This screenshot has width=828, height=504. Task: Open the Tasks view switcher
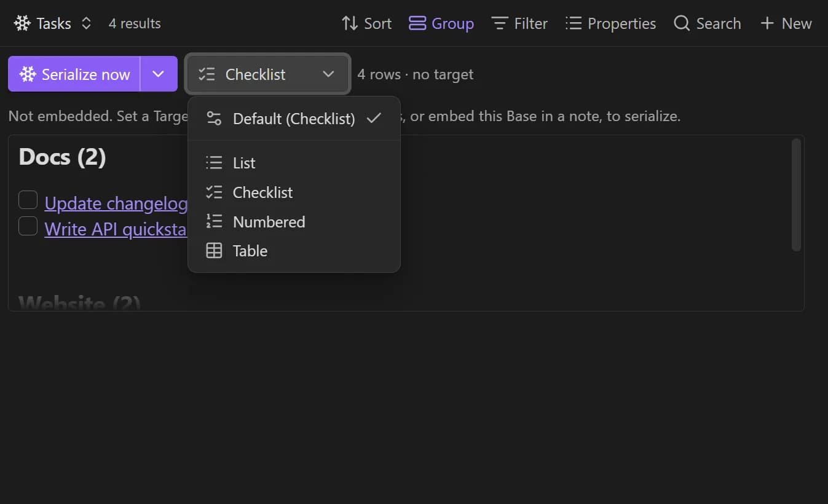coord(53,23)
